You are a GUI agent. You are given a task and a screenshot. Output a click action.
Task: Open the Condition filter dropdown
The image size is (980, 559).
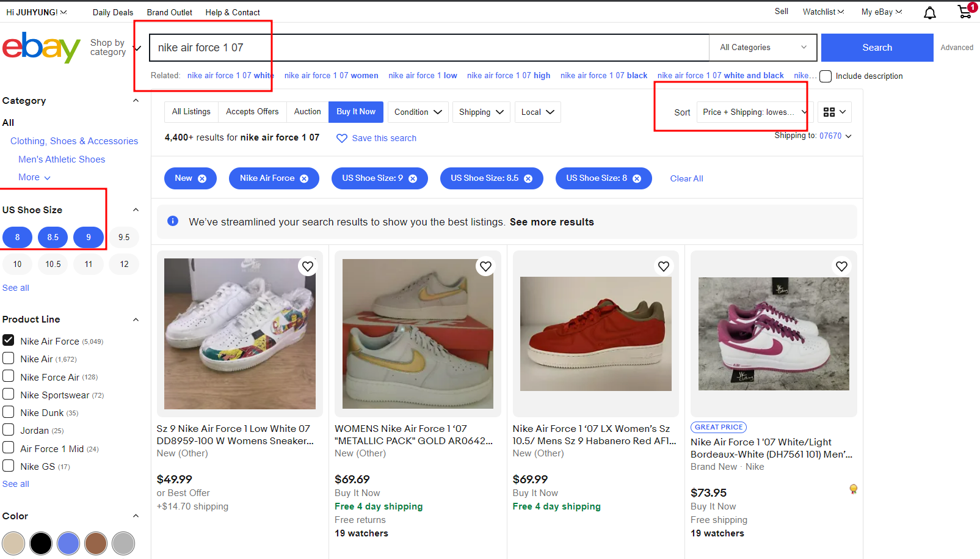(x=418, y=112)
